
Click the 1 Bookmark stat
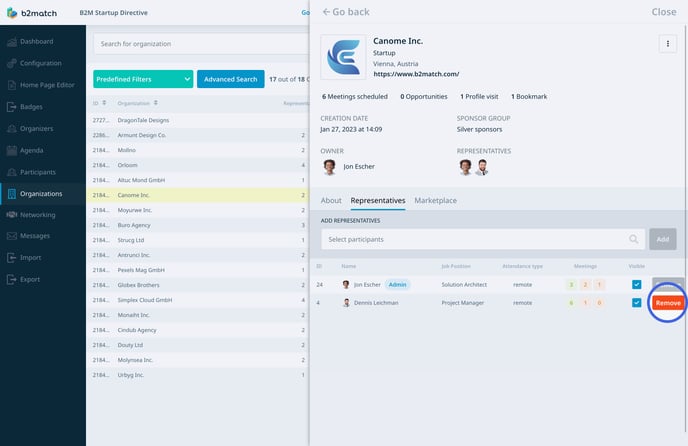[x=529, y=97]
